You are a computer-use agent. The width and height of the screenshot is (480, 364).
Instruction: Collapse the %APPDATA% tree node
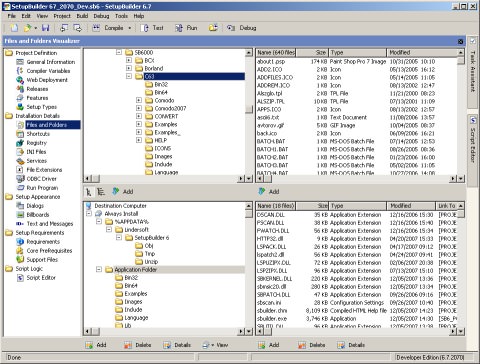coord(99,222)
